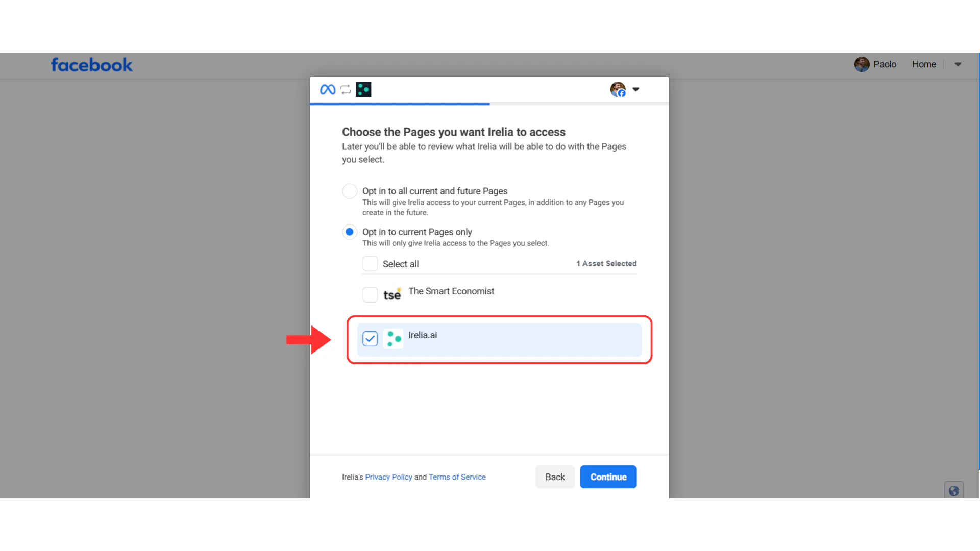The height and width of the screenshot is (551, 980).
Task: Click the blue progress bar at dialog top
Action: click(x=400, y=104)
